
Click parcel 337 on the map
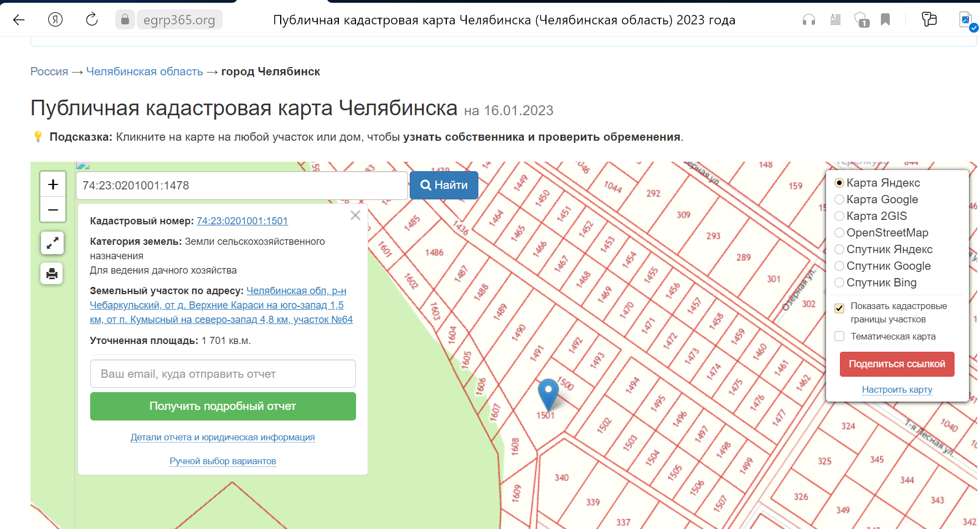[623, 522]
